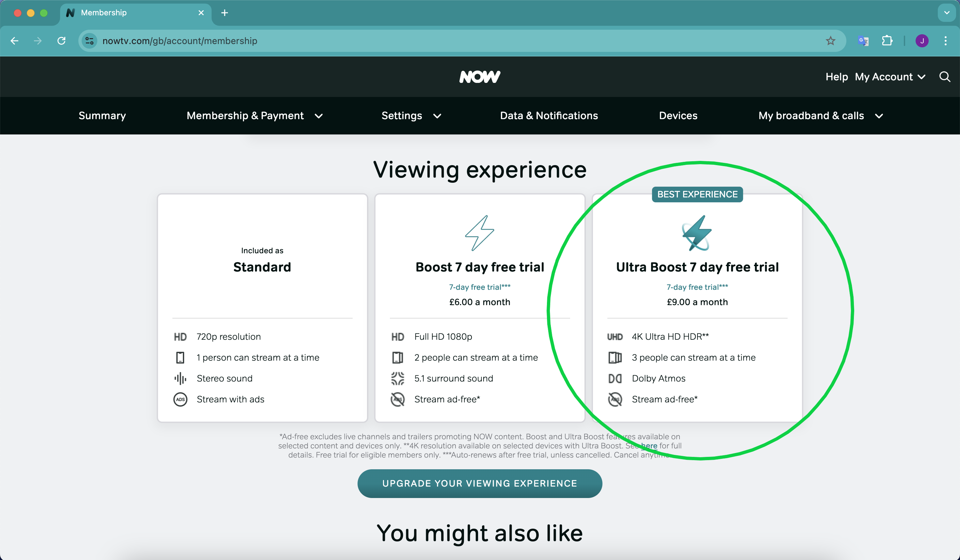This screenshot has width=960, height=560.
Task: Click the NOW logo in the header
Action: pos(480,77)
